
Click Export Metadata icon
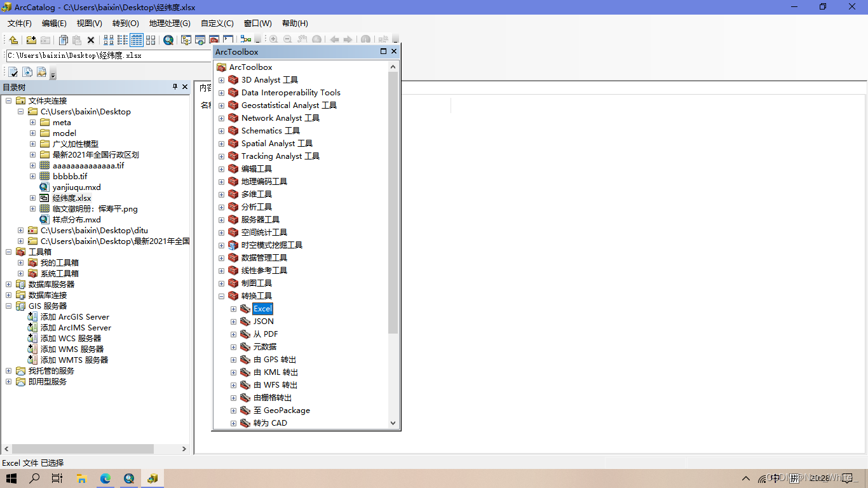tap(27, 72)
